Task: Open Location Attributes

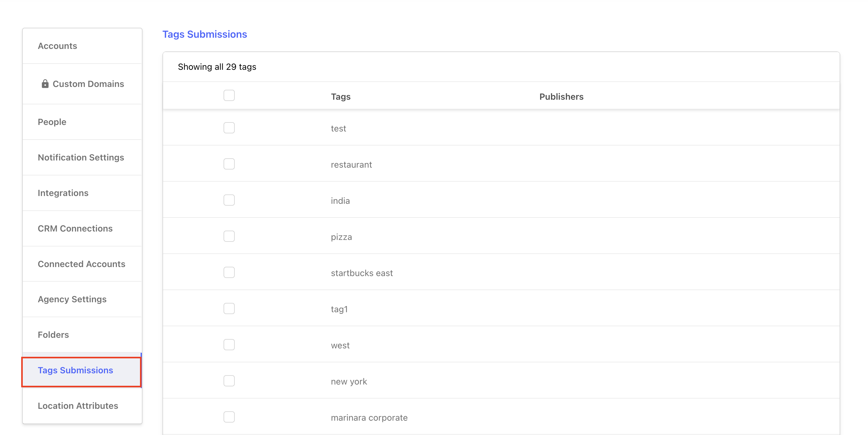Action: point(82,406)
